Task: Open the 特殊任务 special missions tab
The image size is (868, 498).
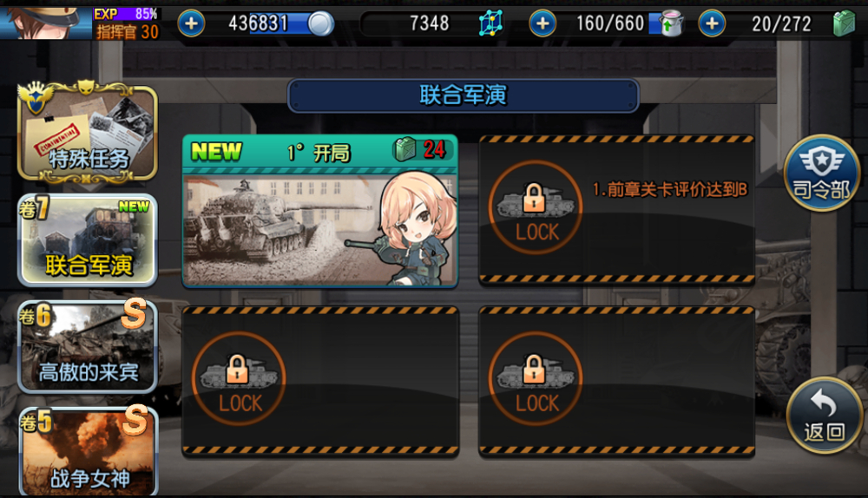Action: click(x=88, y=132)
